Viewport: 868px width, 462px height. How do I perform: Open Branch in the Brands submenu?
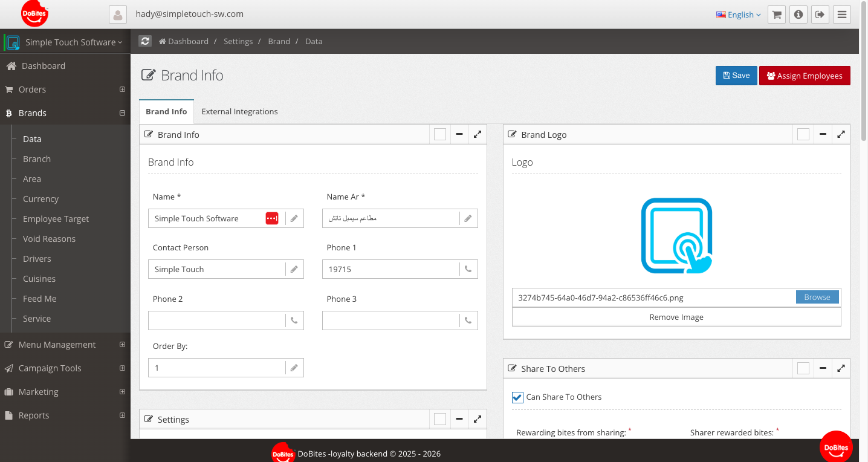point(37,159)
